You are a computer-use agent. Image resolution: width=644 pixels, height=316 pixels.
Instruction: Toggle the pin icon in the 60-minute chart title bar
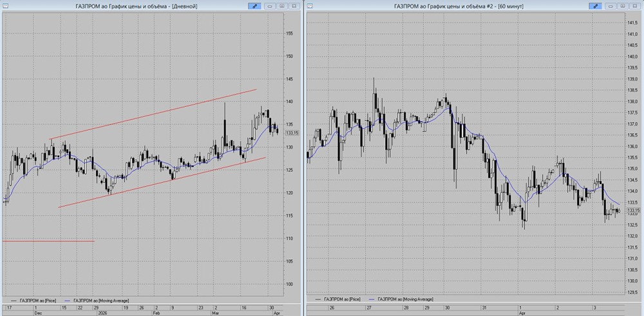(x=594, y=6)
